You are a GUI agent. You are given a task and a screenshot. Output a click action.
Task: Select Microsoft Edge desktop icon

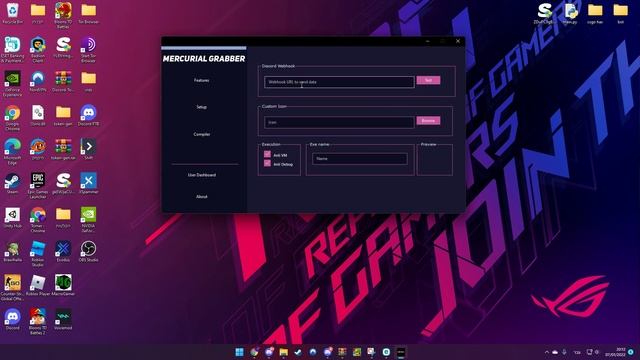pos(13,151)
